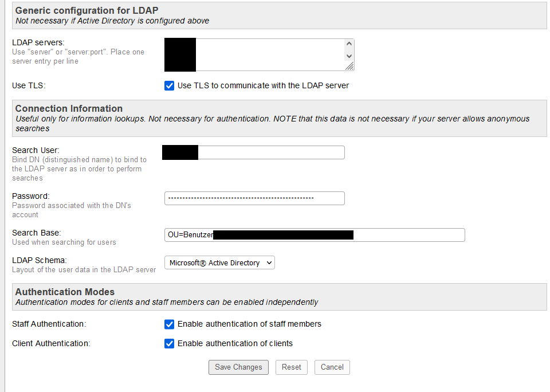Viewport: 550px width, 392px height.
Task: Click the "Search User:" field label
Action: tap(36, 150)
